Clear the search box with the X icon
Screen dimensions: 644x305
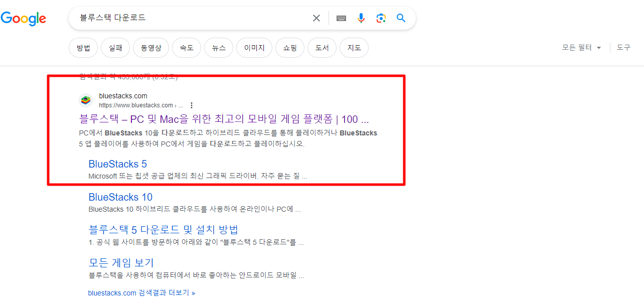(316, 18)
